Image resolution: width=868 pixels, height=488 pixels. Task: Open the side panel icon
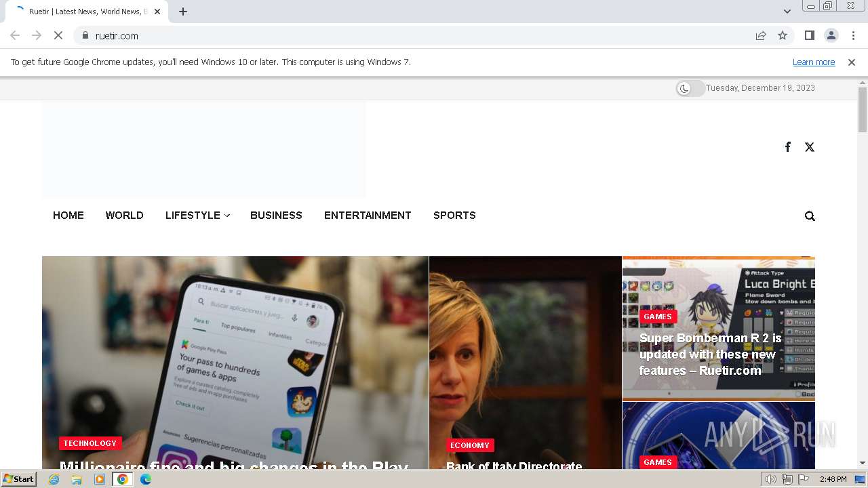point(809,35)
